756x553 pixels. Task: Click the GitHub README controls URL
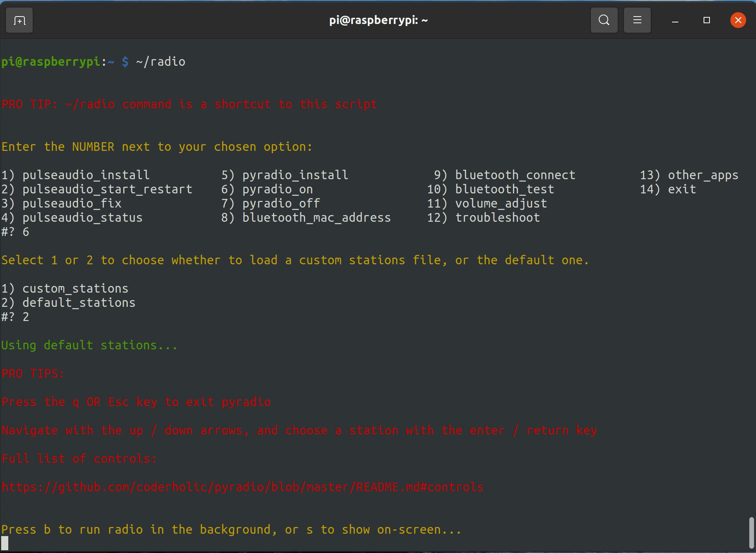[242, 487]
